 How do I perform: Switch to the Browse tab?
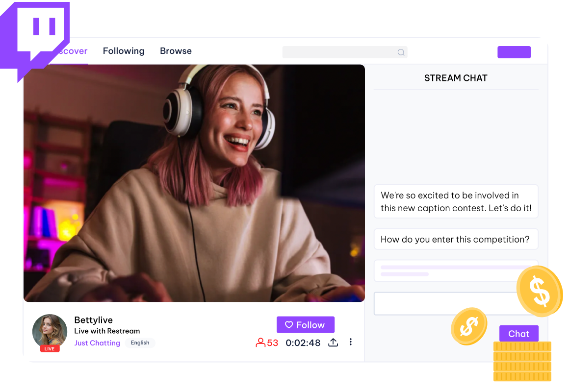(176, 51)
